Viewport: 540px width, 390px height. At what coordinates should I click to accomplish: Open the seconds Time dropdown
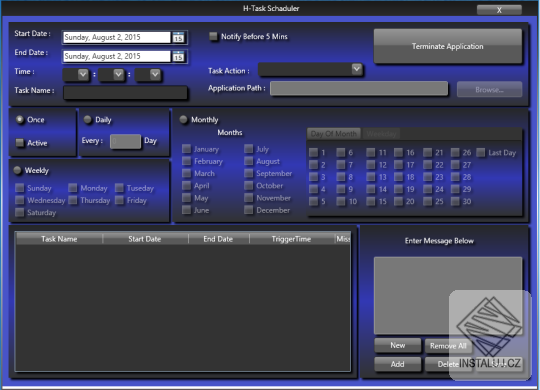coord(155,74)
